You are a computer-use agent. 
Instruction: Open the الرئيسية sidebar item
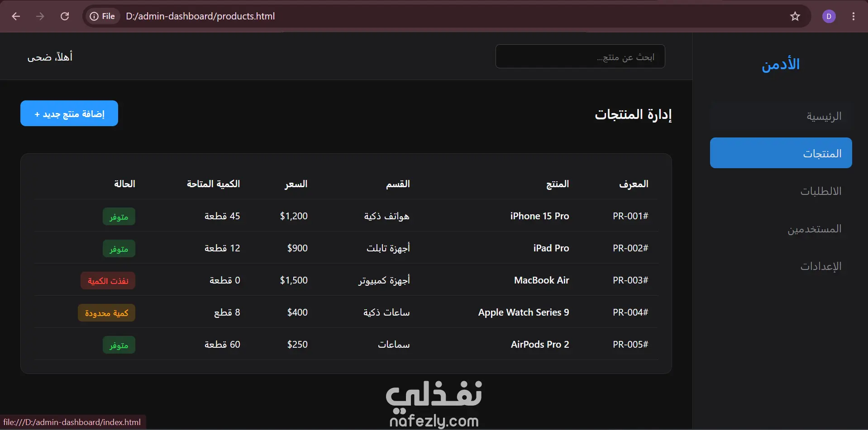click(781, 116)
